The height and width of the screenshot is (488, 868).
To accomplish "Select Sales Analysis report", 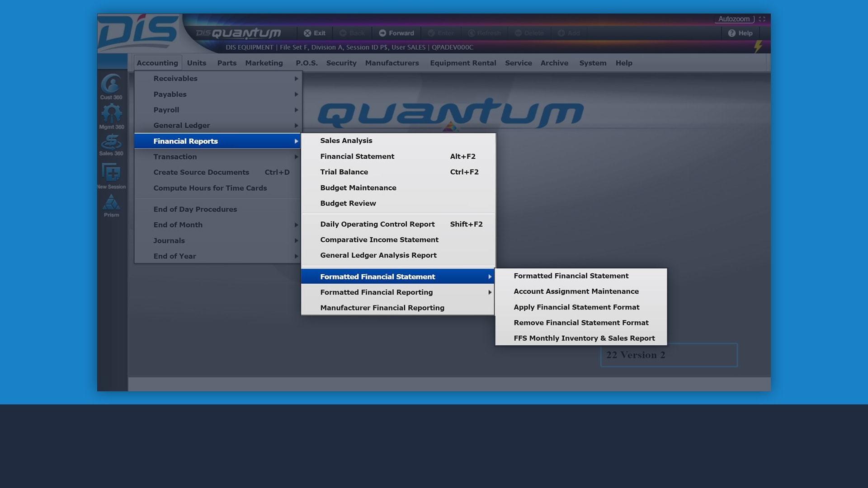I will tap(398, 141).
